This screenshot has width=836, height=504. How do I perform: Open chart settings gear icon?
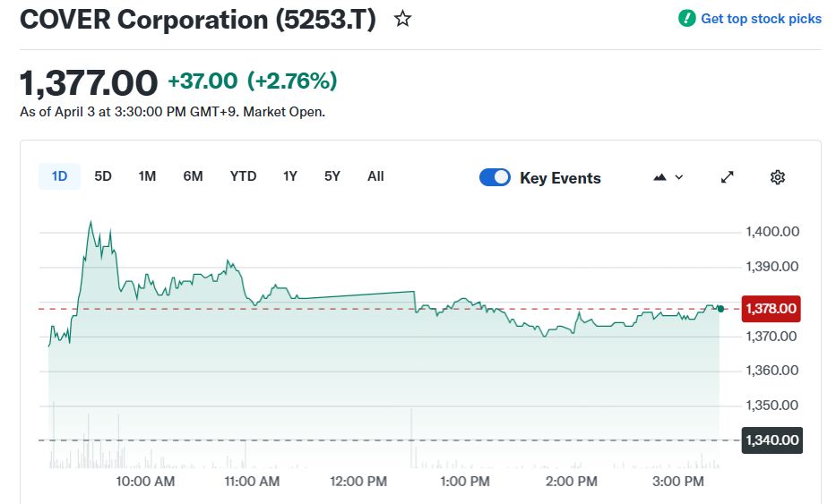point(778,177)
